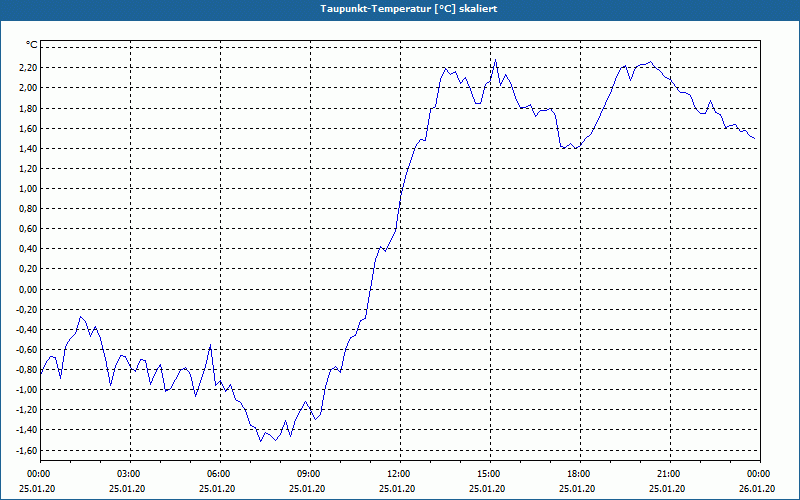The height and width of the screenshot is (500, 800).
Task: Select the 26.01.20 date label
Action: [x=757, y=488]
